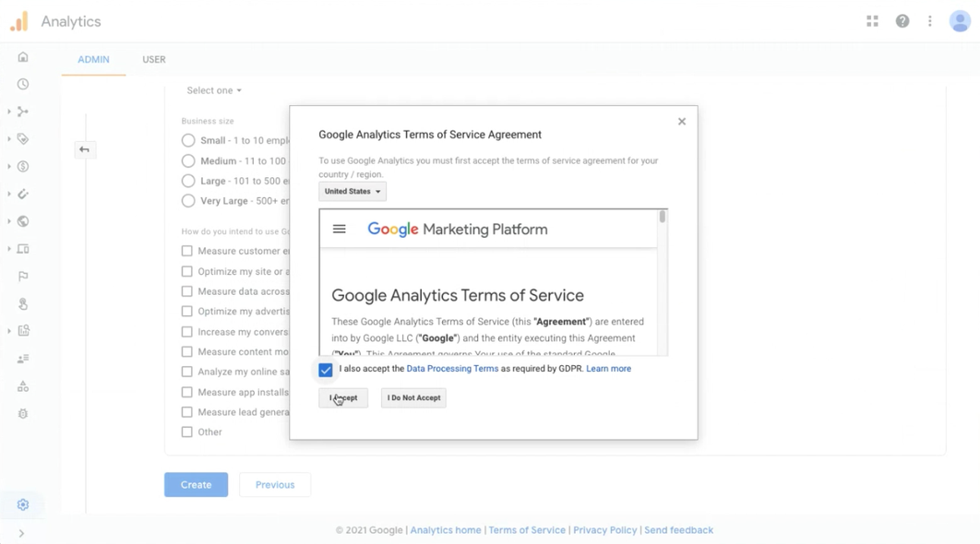Check the Measure data across checkbox
The width and height of the screenshot is (980, 544).
click(187, 291)
